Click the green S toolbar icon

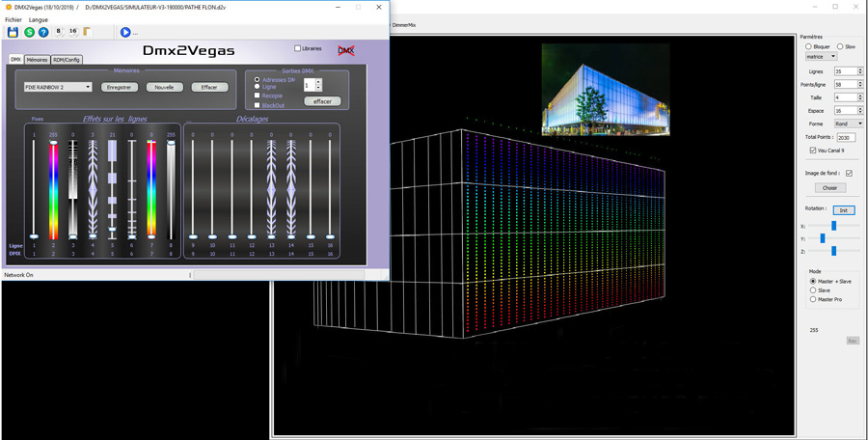coord(29,32)
